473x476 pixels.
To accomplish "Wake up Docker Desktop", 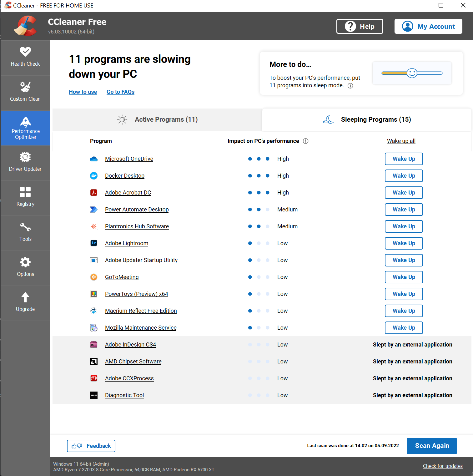I will pyautogui.click(x=404, y=176).
